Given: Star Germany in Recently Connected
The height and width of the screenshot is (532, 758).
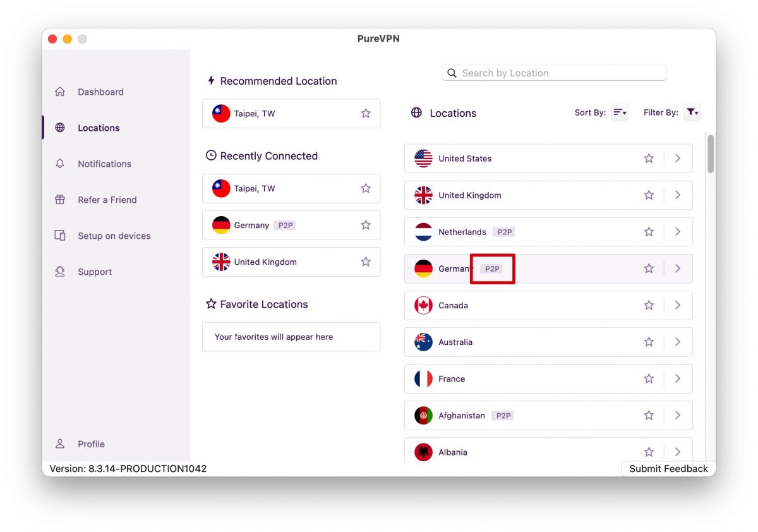Looking at the screenshot, I should tap(366, 225).
